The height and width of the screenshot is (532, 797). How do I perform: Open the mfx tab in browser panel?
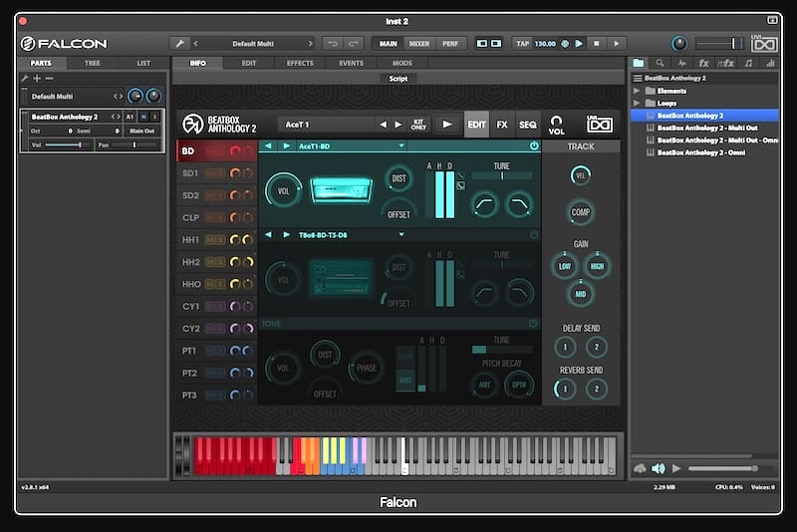click(725, 63)
